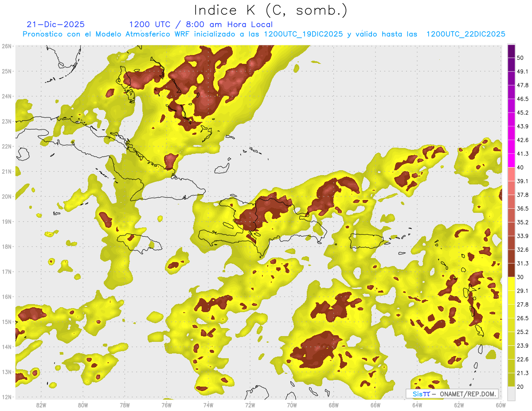The width and height of the screenshot is (532, 411).
Task: Click the colorbar value 50
Action: click(x=520, y=58)
